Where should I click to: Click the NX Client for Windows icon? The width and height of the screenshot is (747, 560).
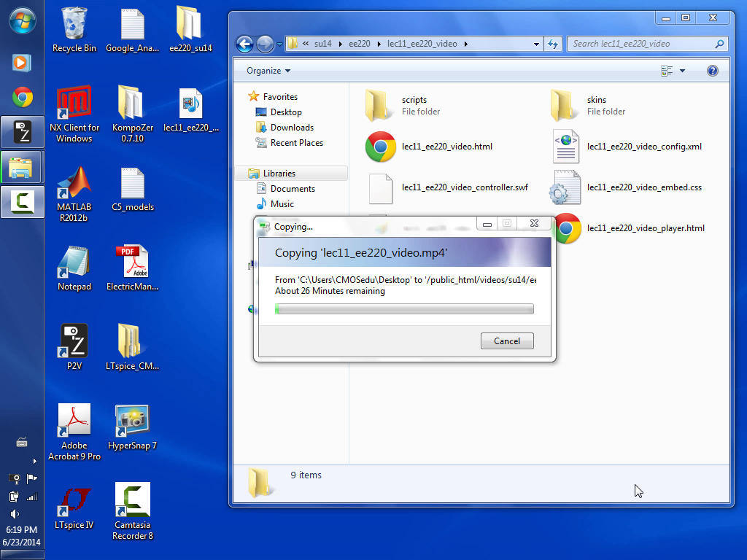(74, 106)
